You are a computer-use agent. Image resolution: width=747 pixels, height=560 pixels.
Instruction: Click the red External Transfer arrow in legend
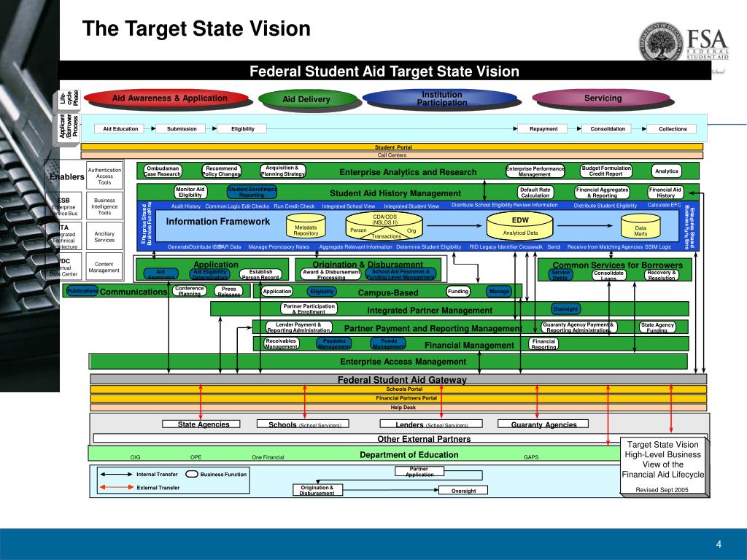(x=116, y=487)
